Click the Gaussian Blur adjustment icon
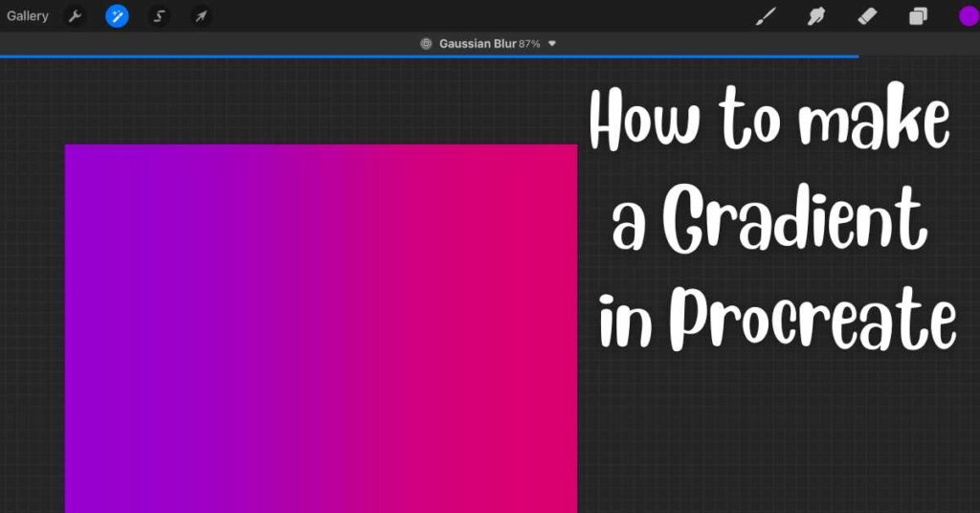This screenshot has width=980, height=513. [x=426, y=44]
